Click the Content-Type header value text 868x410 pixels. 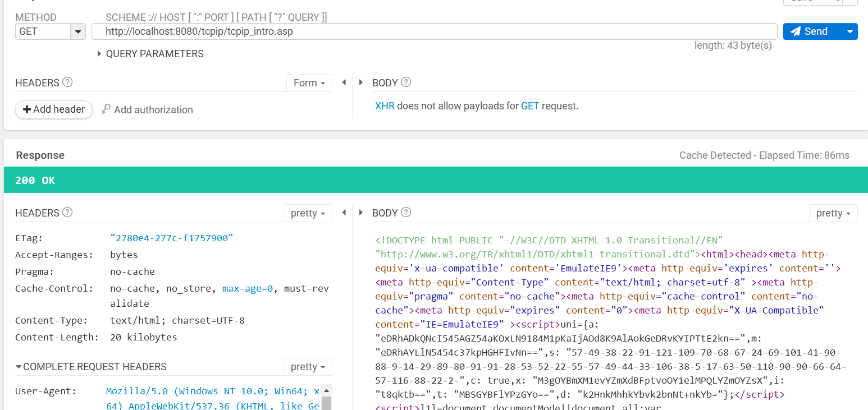click(x=177, y=321)
